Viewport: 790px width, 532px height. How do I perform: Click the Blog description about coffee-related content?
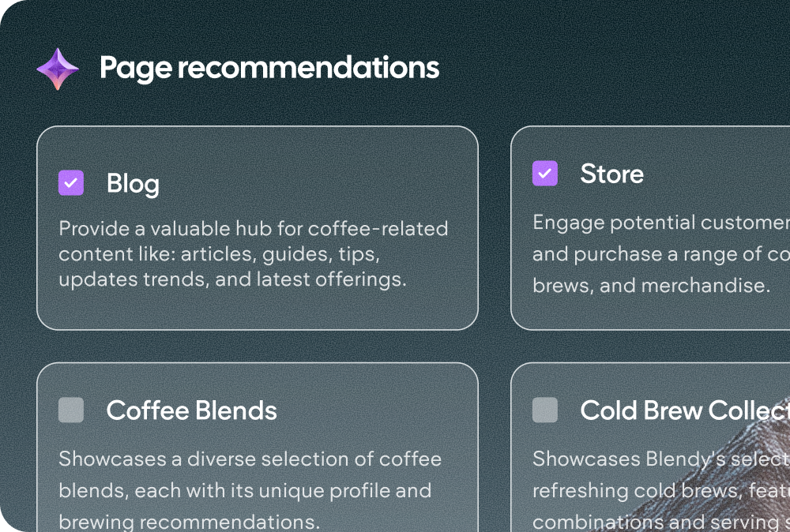coord(254,253)
